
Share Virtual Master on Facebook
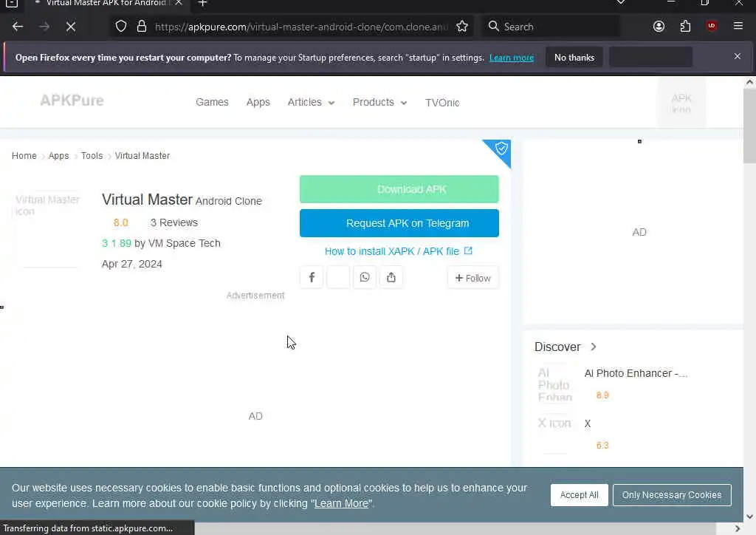pyautogui.click(x=312, y=277)
